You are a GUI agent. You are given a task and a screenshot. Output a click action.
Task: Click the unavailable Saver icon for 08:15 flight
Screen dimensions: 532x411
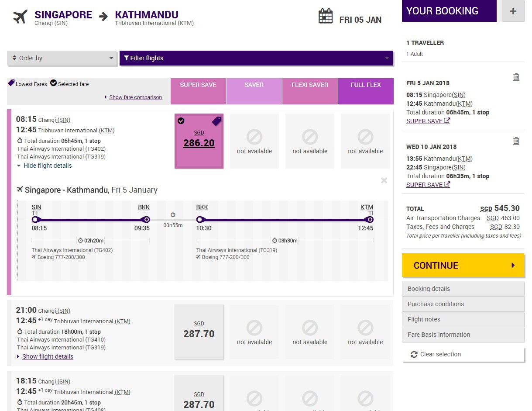[254, 137]
